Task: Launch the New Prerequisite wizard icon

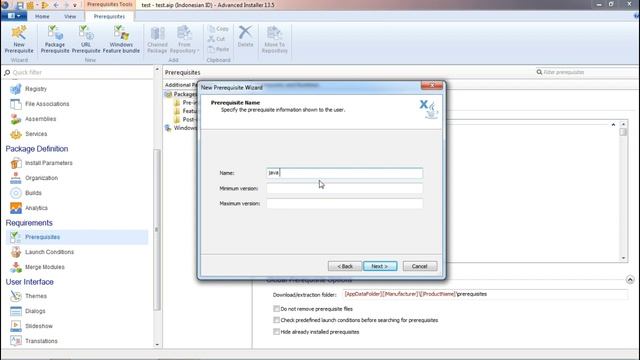Action: pyautogui.click(x=19, y=39)
